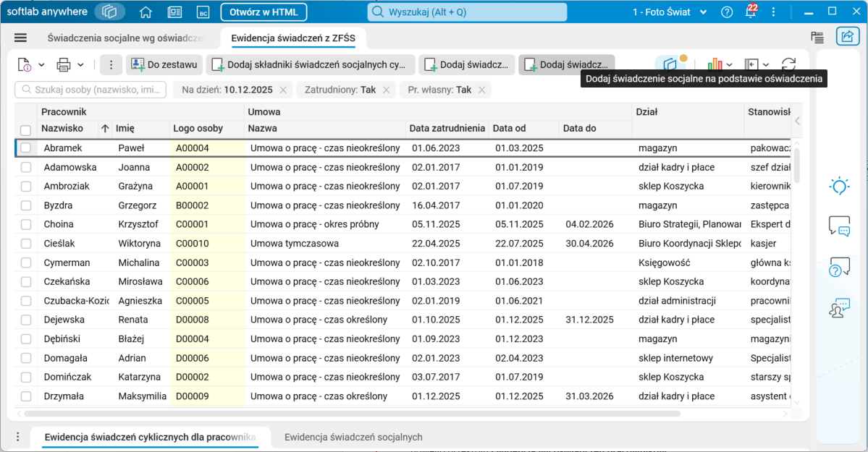Click the highlighted second Dodaj świadcz... button

click(x=566, y=65)
